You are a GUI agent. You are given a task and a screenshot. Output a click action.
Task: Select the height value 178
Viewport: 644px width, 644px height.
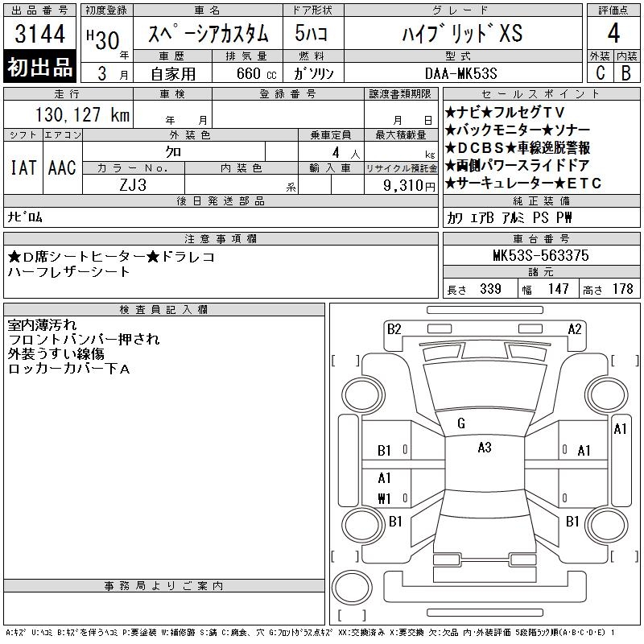(622, 289)
